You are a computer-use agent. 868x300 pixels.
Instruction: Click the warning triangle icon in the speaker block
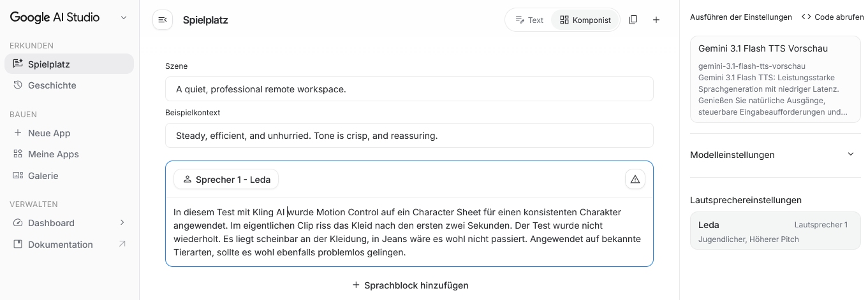coord(635,180)
